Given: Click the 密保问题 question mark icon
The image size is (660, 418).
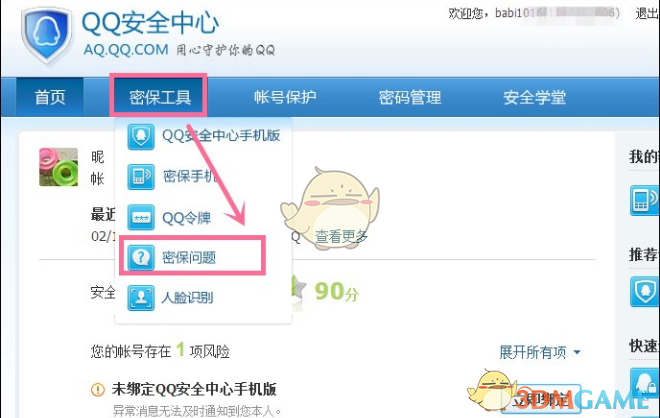Looking at the screenshot, I should click(141, 257).
